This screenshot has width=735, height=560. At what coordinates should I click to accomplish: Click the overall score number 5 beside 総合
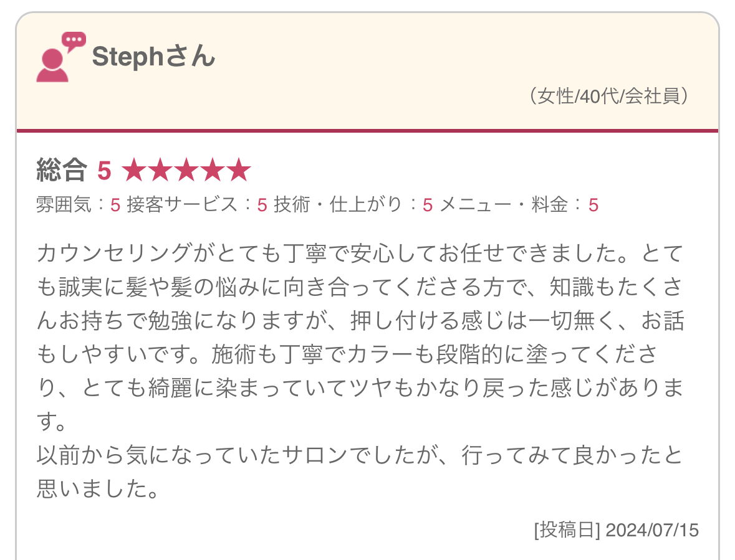click(x=104, y=171)
